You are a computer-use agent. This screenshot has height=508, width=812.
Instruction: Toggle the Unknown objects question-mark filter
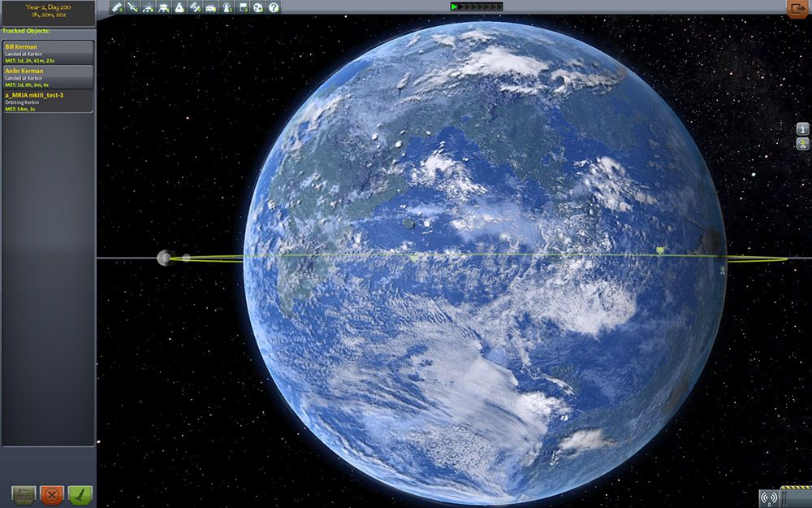(274, 7)
